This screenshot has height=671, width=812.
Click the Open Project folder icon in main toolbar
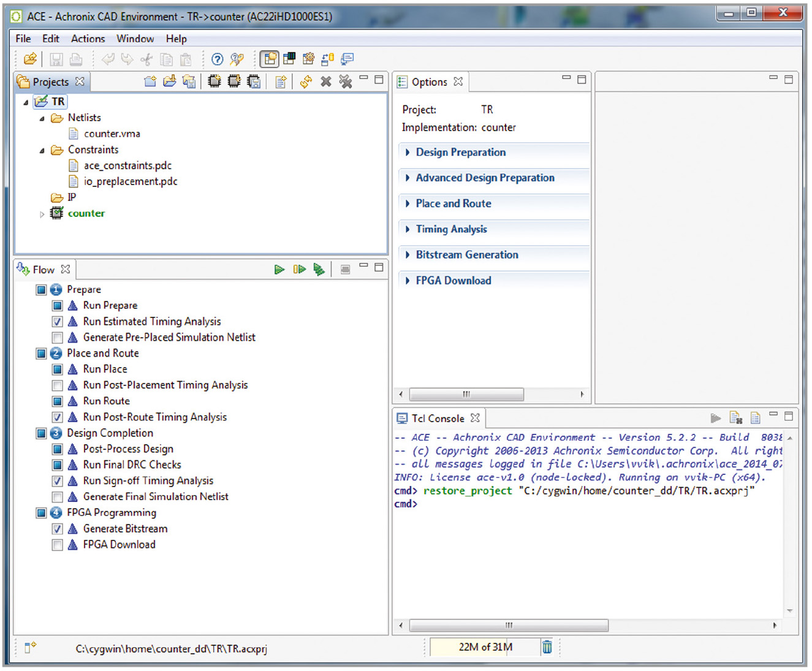30,59
